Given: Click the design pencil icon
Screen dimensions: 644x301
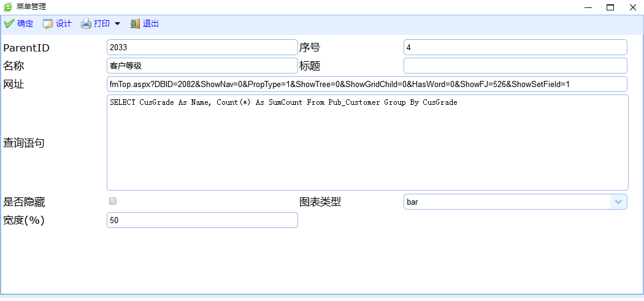Looking at the screenshot, I should 48,24.
